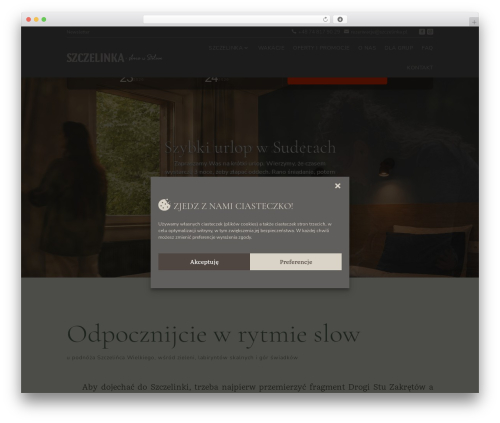Click the 'Odpocznijcie w rytmie slow' heading
Screen dimensions: 500x423
click(x=213, y=334)
